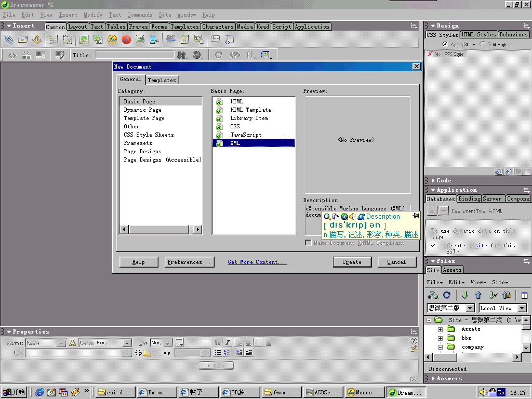Click the Comment icon in Insert bar
This screenshot has width=532, height=399.
point(216,39)
